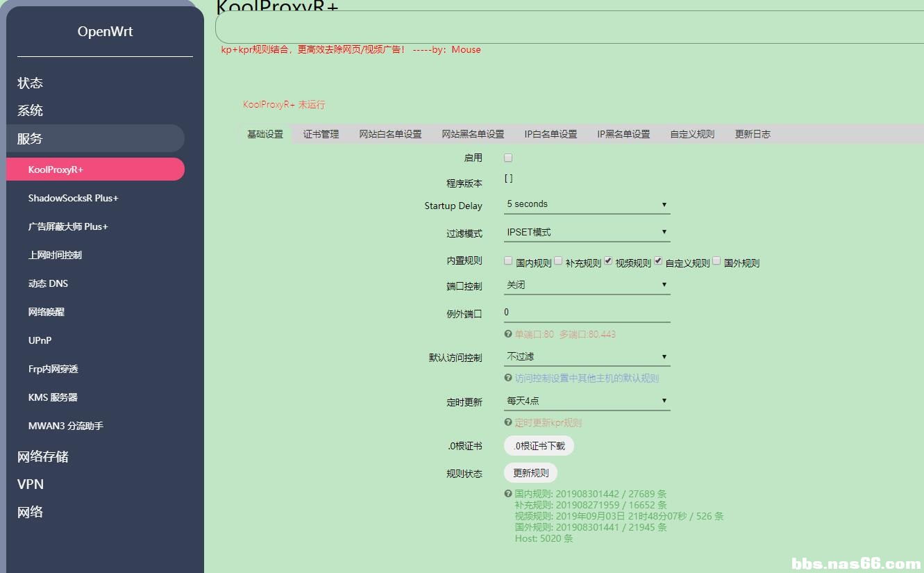Image resolution: width=924 pixels, height=573 pixels.
Task: Click the .0根证书下载 button
Action: tap(539, 446)
